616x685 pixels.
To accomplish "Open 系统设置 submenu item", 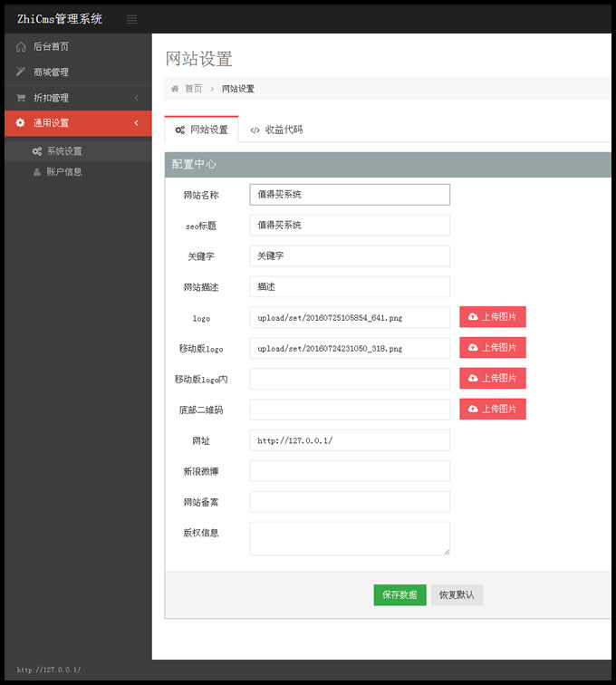I will [x=78, y=151].
